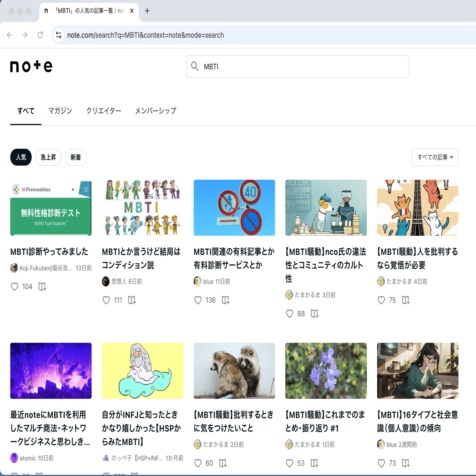Open a new browser tab
The image size is (476, 476).
point(147,11)
